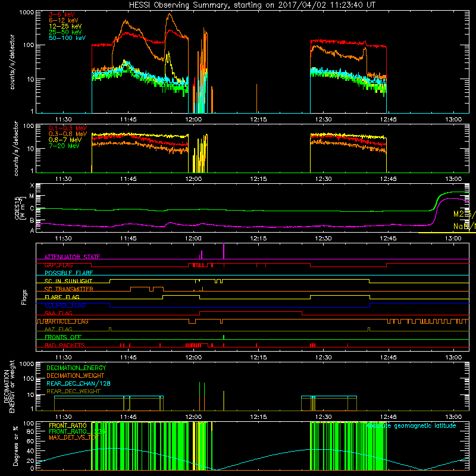Click the 0.1-0.3 MeV legend label
Image resolution: width=476 pixels, height=476 pixels.
click(68, 128)
